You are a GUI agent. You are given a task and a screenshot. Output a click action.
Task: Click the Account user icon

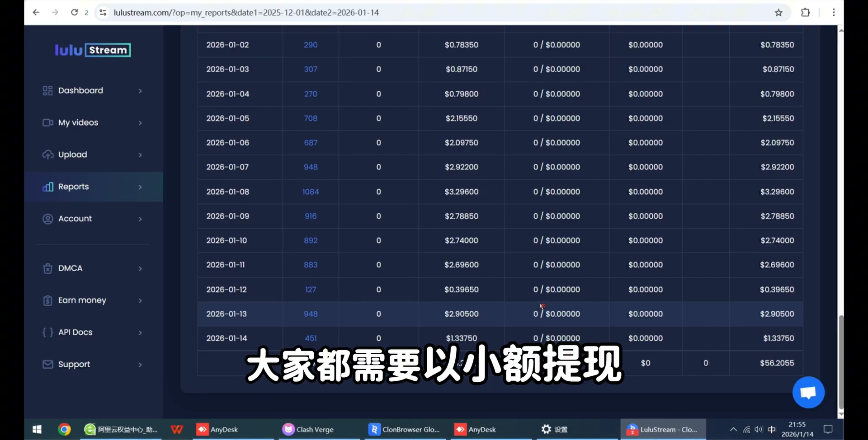coord(47,219)
